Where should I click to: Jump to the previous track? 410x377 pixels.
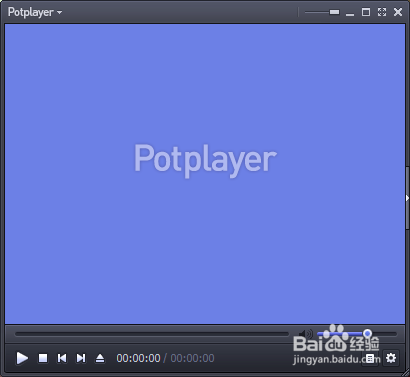(x=62, y=358)
